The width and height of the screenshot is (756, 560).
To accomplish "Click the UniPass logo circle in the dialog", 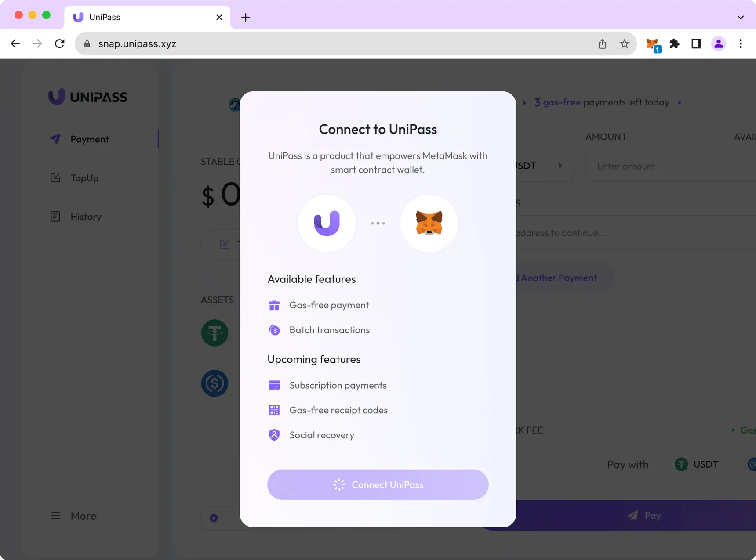I will 327,223.
